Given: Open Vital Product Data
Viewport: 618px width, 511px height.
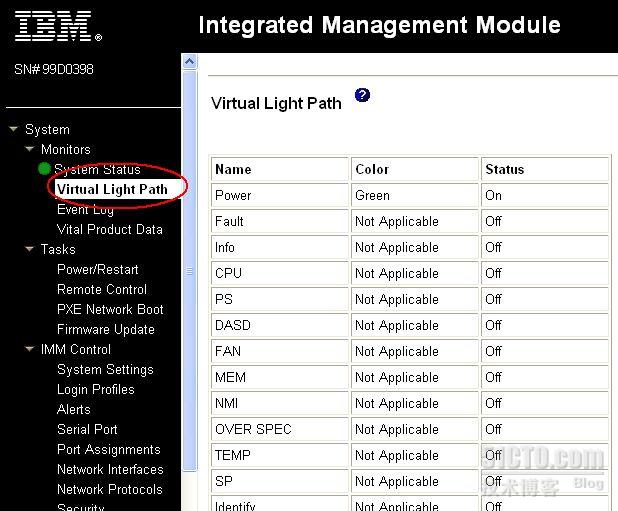Looking at the screenshot, I should tap(109, 229).
